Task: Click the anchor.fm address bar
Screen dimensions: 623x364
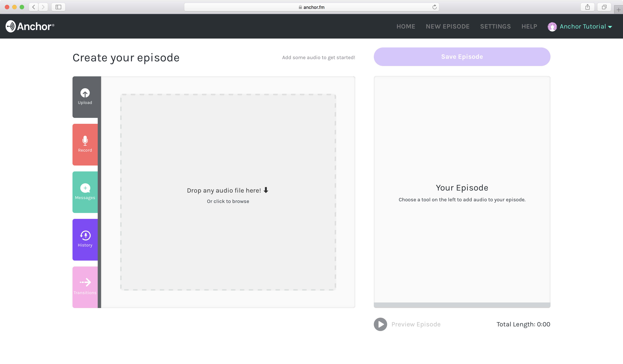Action: coord(311,7)
